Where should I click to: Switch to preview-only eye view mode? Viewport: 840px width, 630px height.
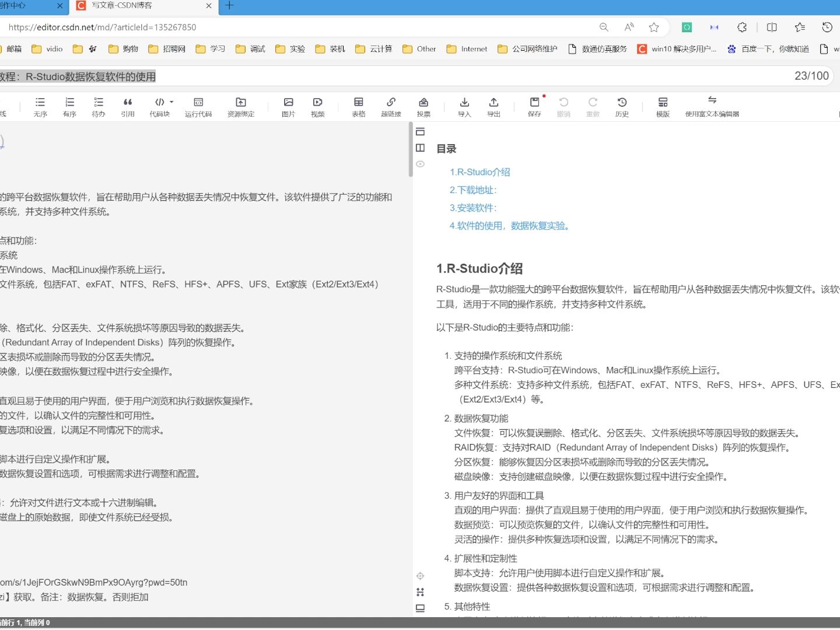(420, 164)
